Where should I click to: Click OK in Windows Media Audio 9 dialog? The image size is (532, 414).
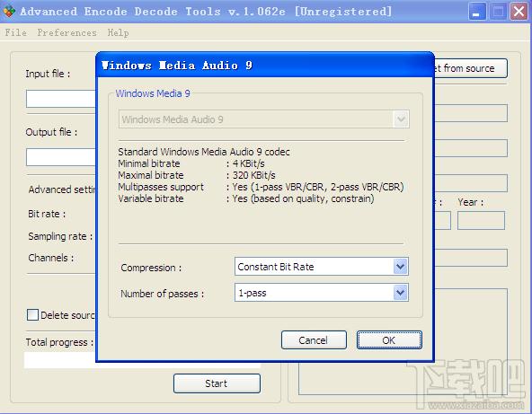coord(389,340)
